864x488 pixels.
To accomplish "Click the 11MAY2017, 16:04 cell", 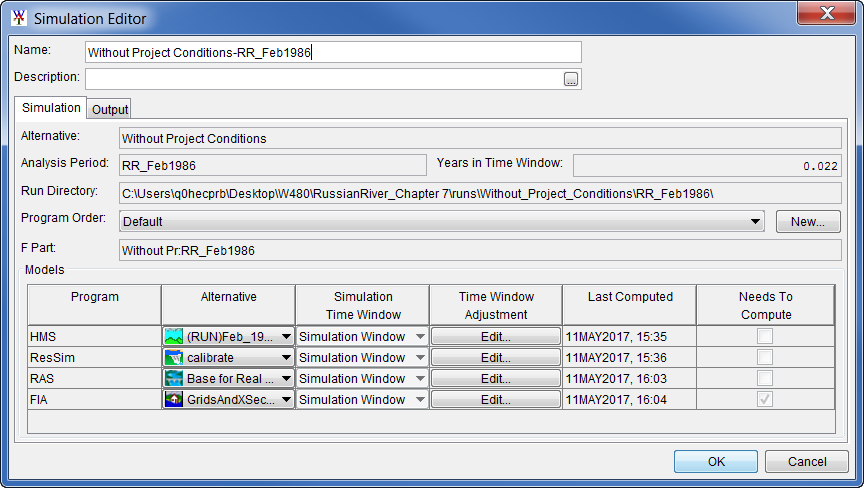I will tap(630, 399).
